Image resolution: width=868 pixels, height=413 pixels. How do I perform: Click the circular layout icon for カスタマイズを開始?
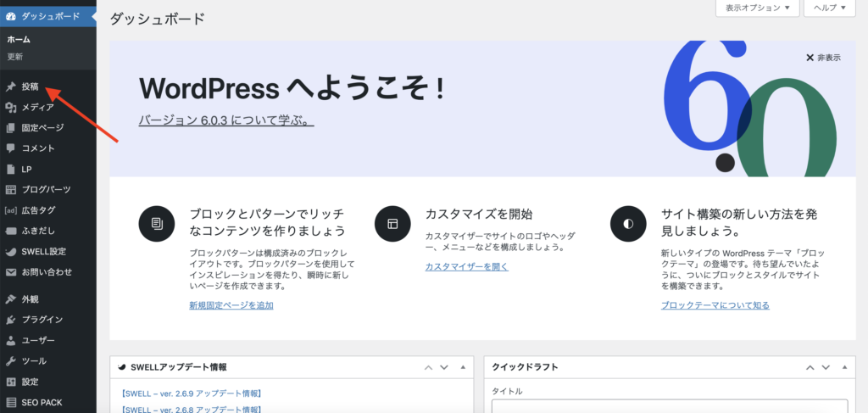pos(392,224)
